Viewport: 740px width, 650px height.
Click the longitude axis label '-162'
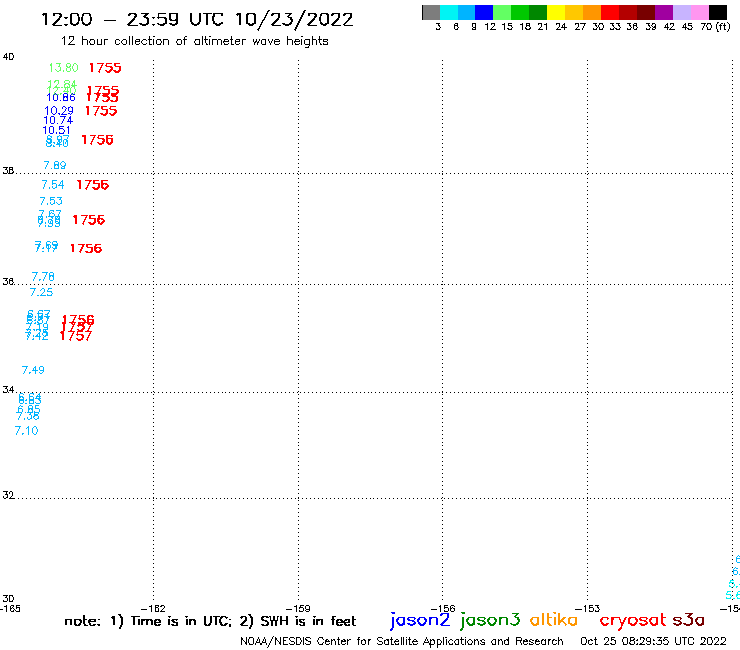point(153,608)
